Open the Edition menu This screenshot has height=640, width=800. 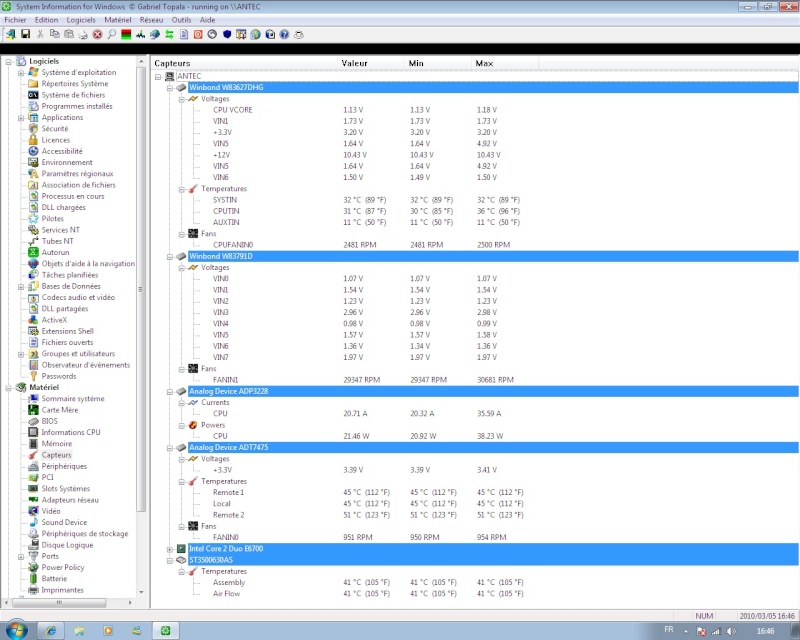(x=46, y=20)
